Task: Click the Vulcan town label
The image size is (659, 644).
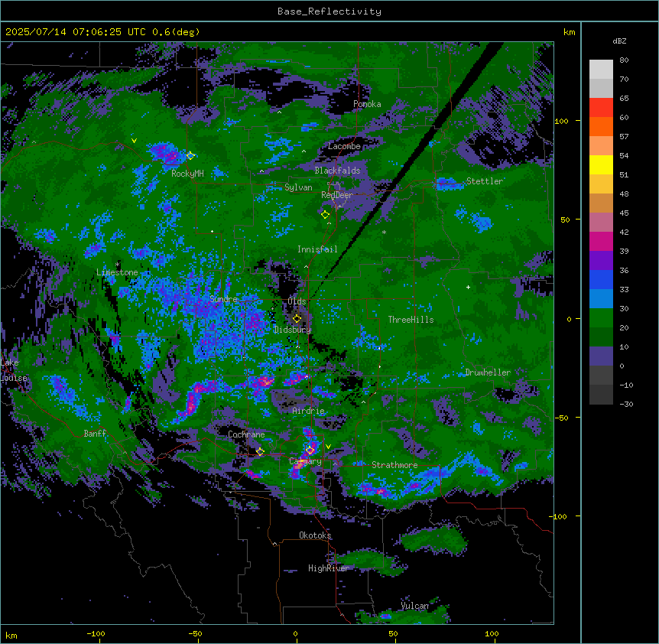Action: tap(415, 606)
